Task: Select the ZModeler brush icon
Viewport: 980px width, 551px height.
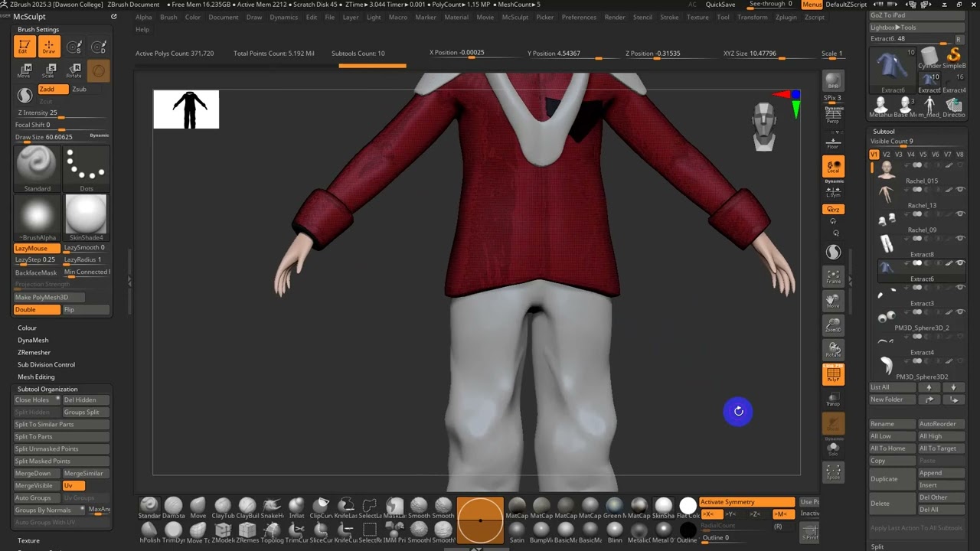Action: tap(223, 531)
